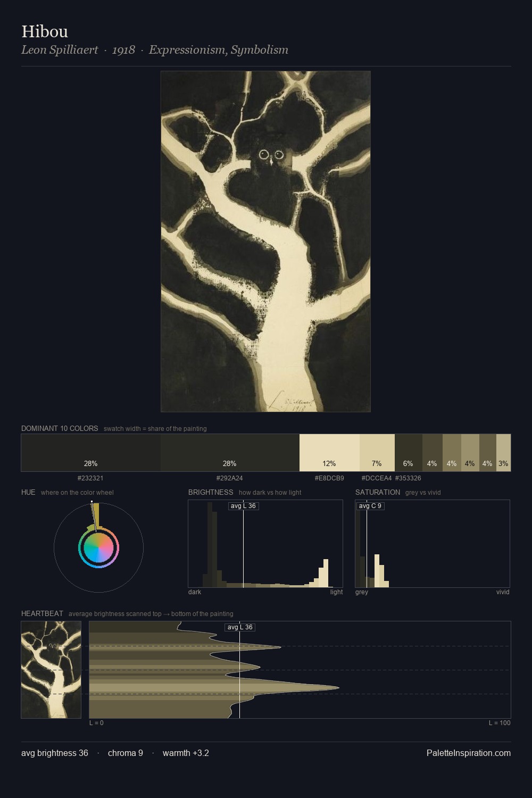Select the 12% cream swatch #E8DCB9

click(329, 453)
